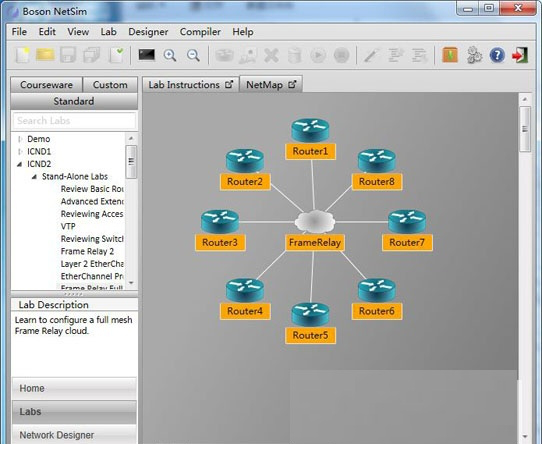Click the Save floppy disk icon
The width and height of the screenshot is (542, 461).
[x=68, y=55]
